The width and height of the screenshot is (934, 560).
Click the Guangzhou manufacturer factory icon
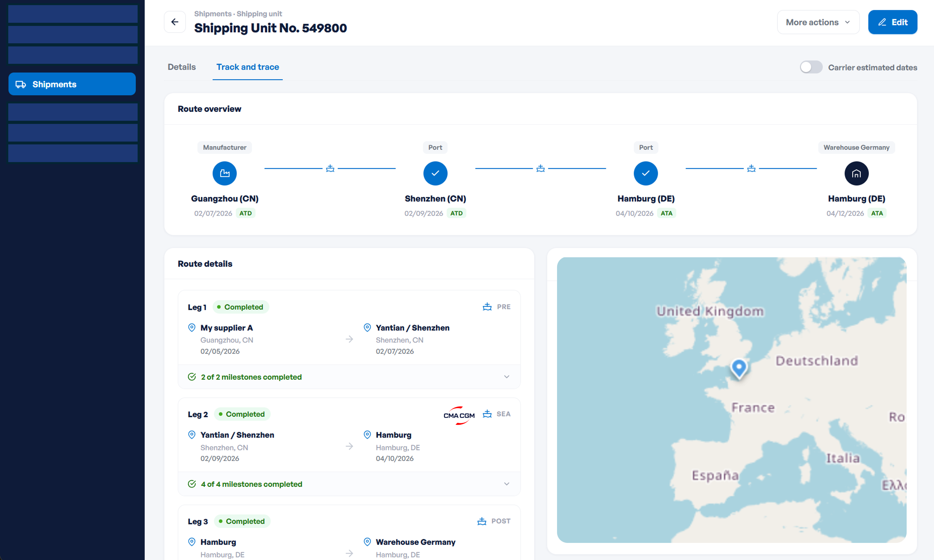pos(225,173)
